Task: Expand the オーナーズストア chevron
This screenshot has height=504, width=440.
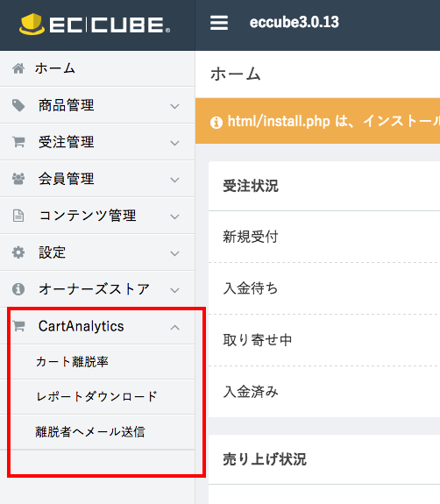Action: point(174,290)
